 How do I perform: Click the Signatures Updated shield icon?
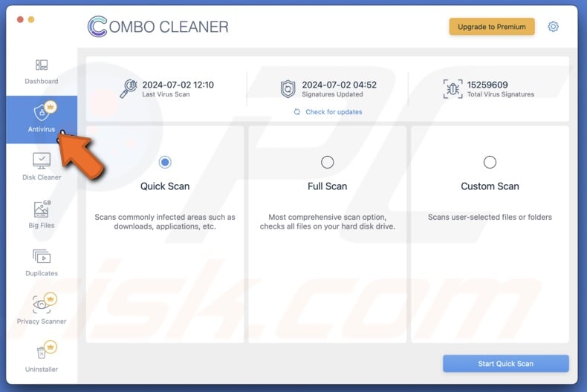click(288, 89)
